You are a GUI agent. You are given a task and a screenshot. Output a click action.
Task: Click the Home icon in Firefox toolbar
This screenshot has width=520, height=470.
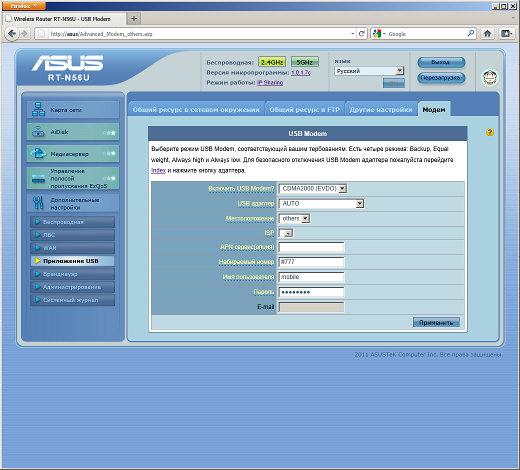(488, 33)
